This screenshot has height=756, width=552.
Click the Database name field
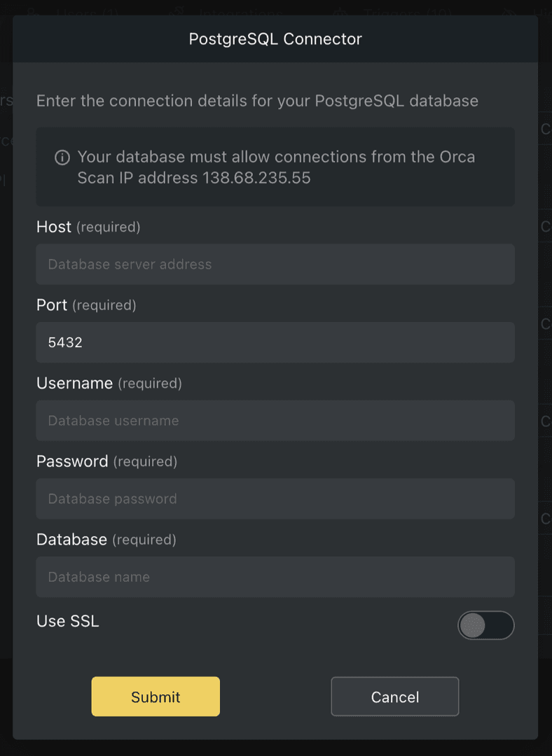click(x=275, y=577)
